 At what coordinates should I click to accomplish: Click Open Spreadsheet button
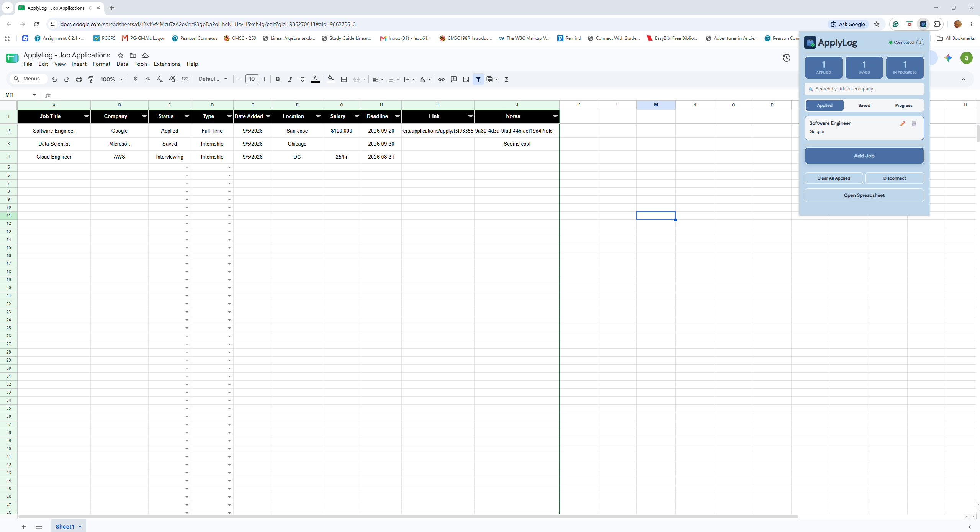coord(864,195)
